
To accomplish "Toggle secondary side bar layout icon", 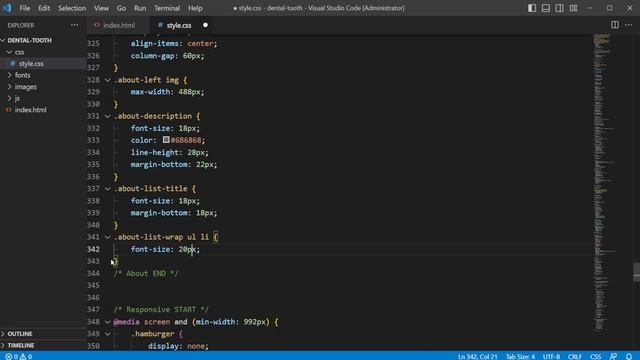I will [x=560, y=8].
